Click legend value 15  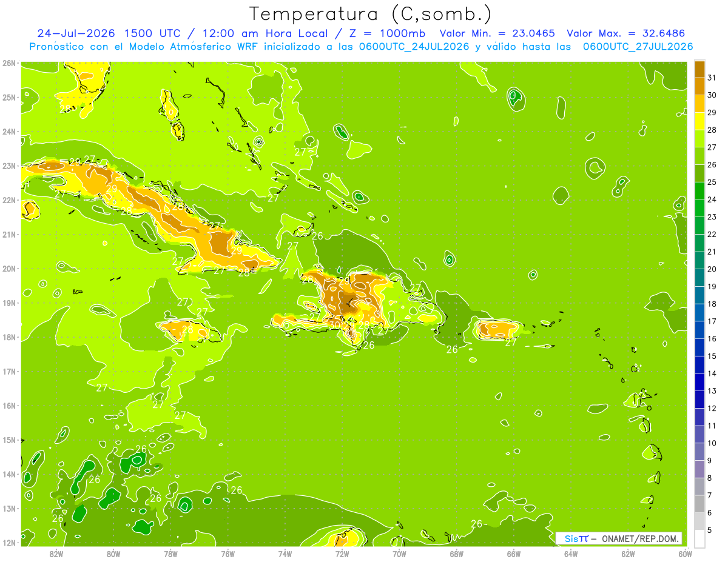pyautogui.click(x=712, y=356)
